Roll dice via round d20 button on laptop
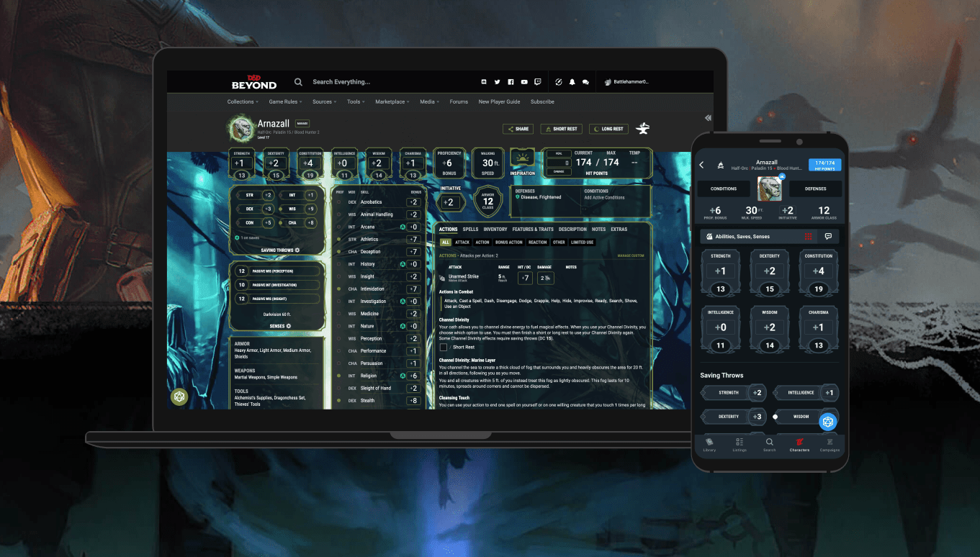 coord(179,397)
